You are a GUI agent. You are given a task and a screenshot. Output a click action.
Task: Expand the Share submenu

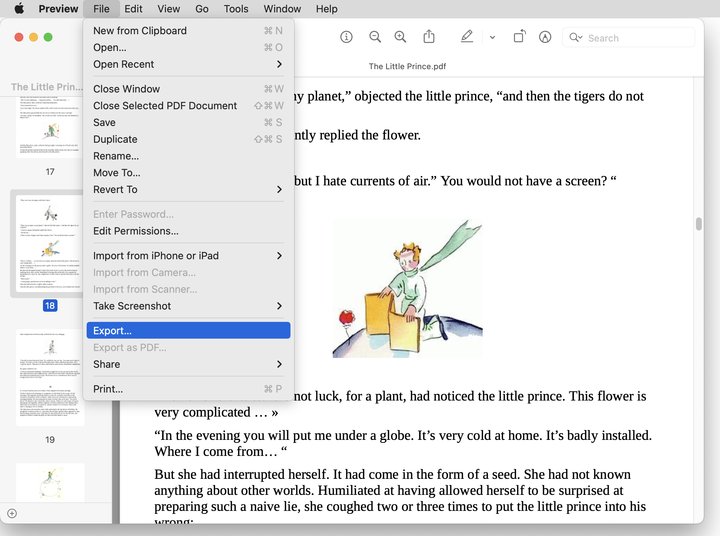[279, 364]
